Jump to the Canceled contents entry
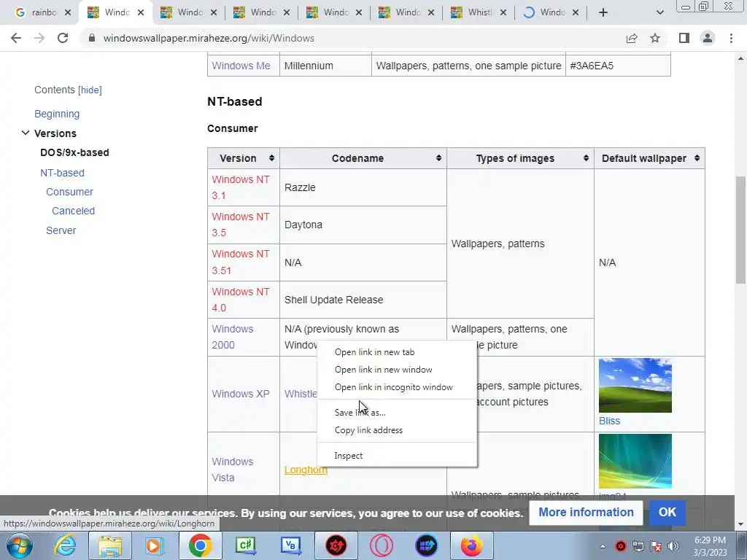The width and height of the screenshot is (747, 560). (74, 211)
